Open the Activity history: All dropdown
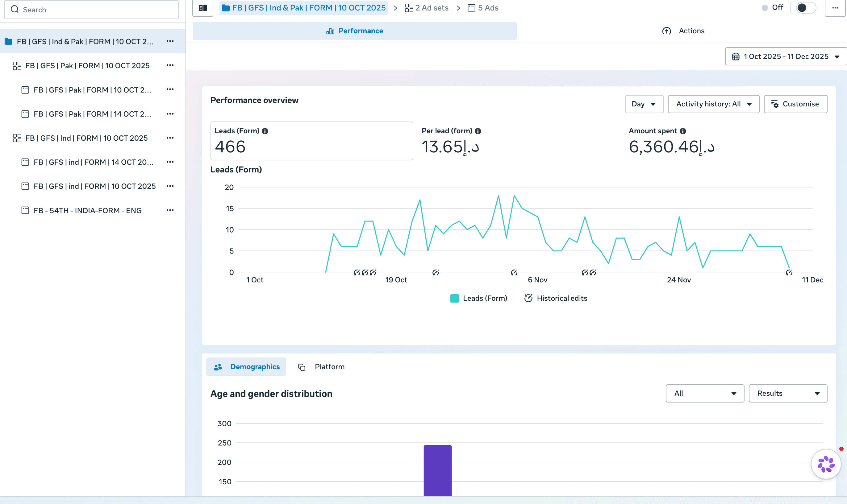This screenshot has width=847, height=504. [x=713, y=104]
